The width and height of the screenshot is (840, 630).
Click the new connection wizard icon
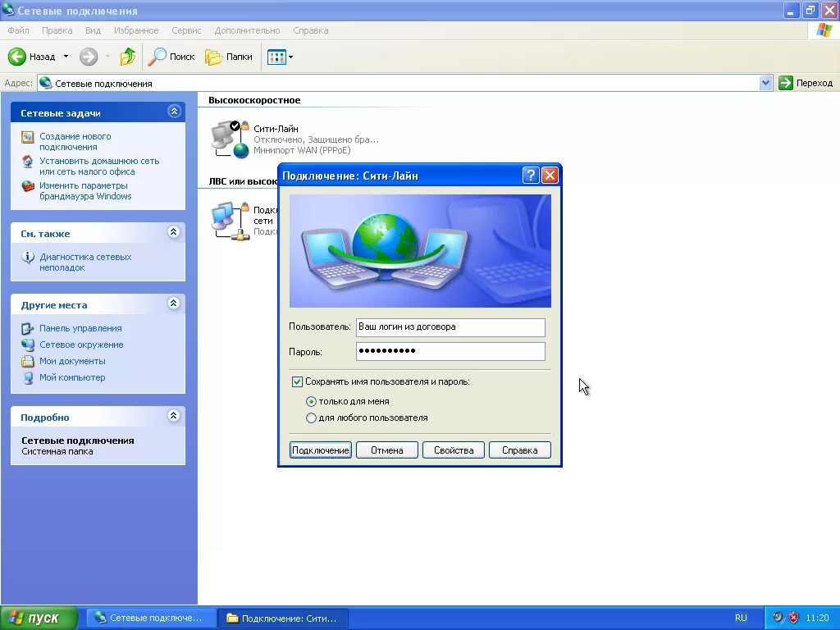[27, 137]
